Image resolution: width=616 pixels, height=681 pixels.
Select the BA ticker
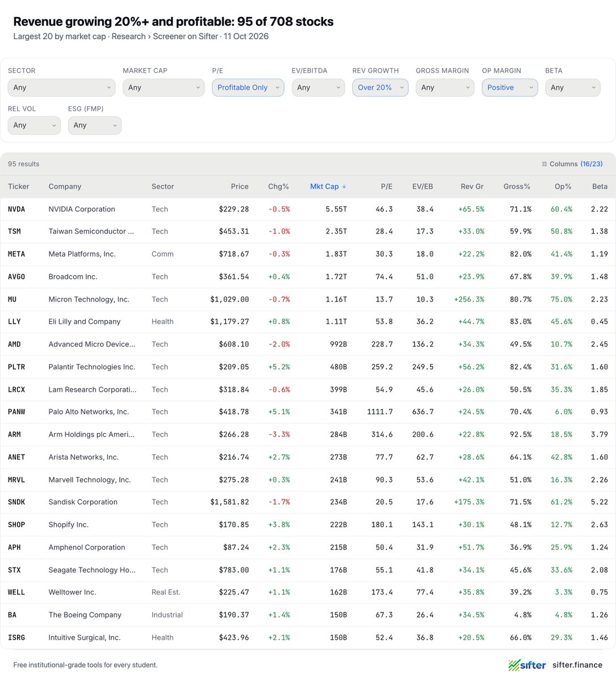pyautogui.click(x=12, y=615)
